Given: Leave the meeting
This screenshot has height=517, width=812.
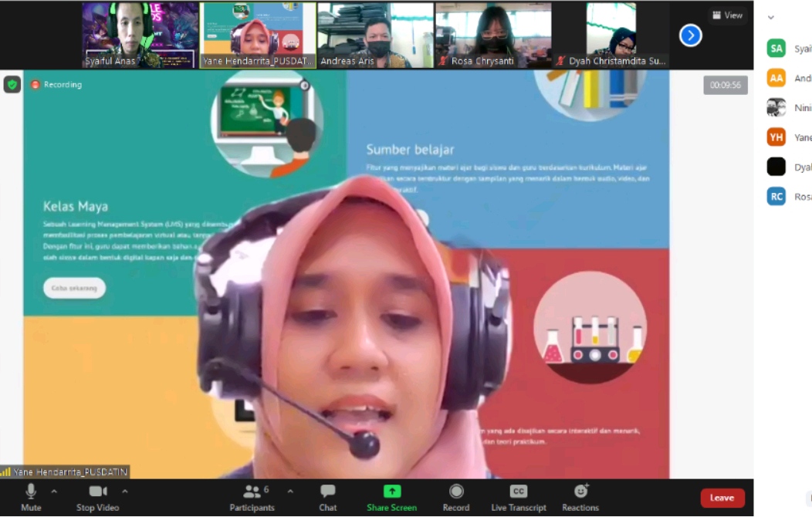Looking at the screenshot, I should (x=722, y=498).
